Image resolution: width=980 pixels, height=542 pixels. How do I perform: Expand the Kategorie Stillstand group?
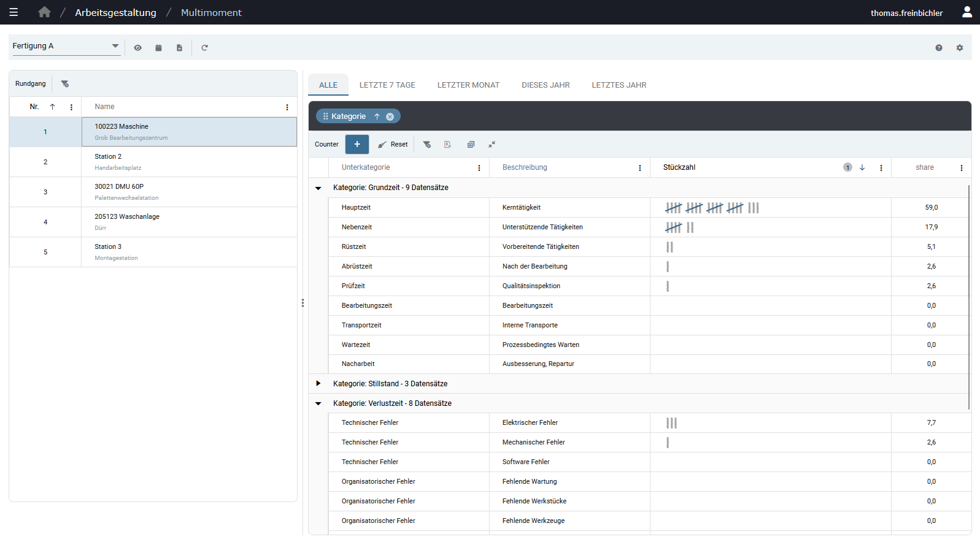(318, 384)
